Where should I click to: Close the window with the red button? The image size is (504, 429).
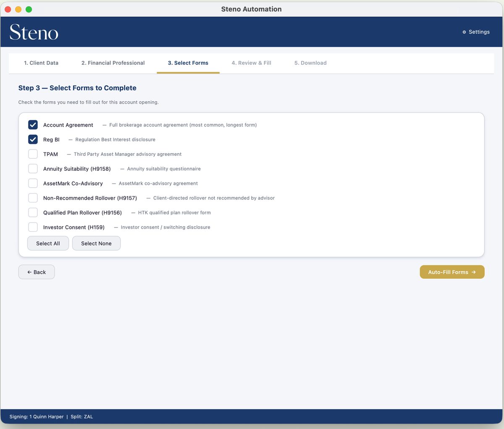(8, 9)
